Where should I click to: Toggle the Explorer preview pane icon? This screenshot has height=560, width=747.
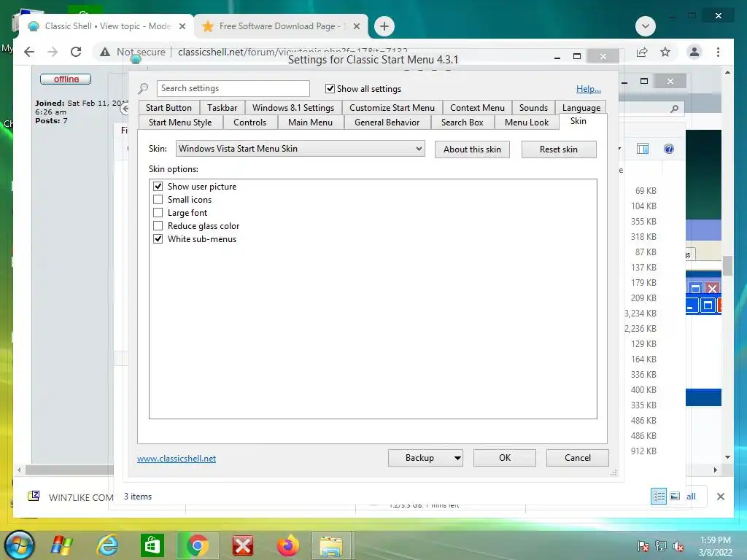point(643,149)
